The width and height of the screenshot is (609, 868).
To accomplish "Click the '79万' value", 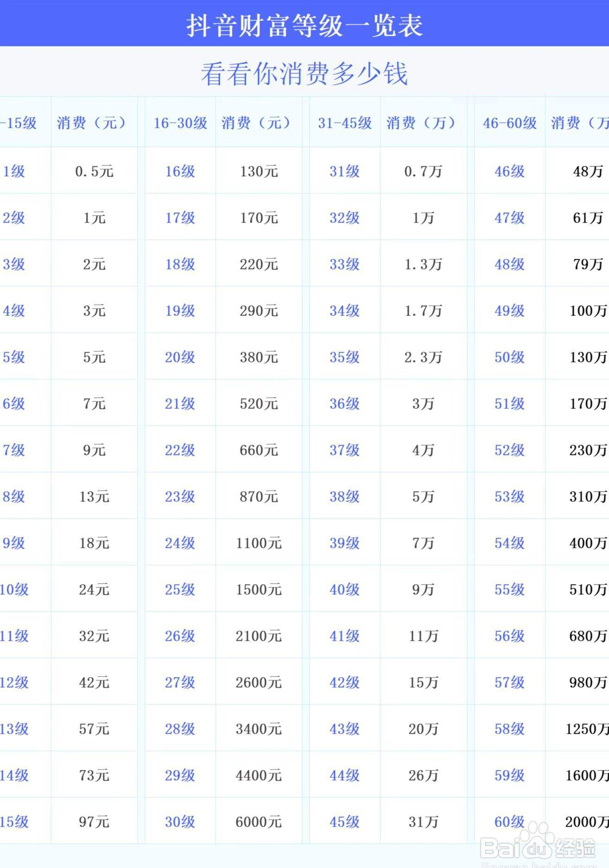I will [588, 264].
